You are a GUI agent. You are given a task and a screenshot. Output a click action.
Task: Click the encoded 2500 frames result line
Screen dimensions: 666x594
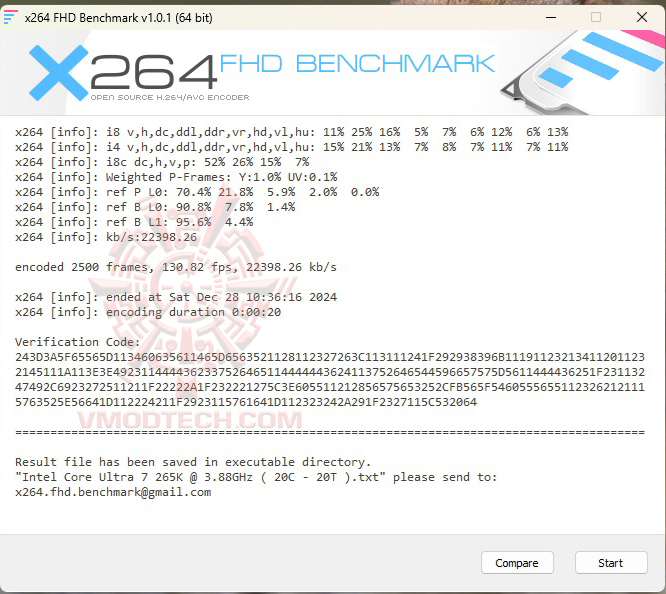point(176,267)
